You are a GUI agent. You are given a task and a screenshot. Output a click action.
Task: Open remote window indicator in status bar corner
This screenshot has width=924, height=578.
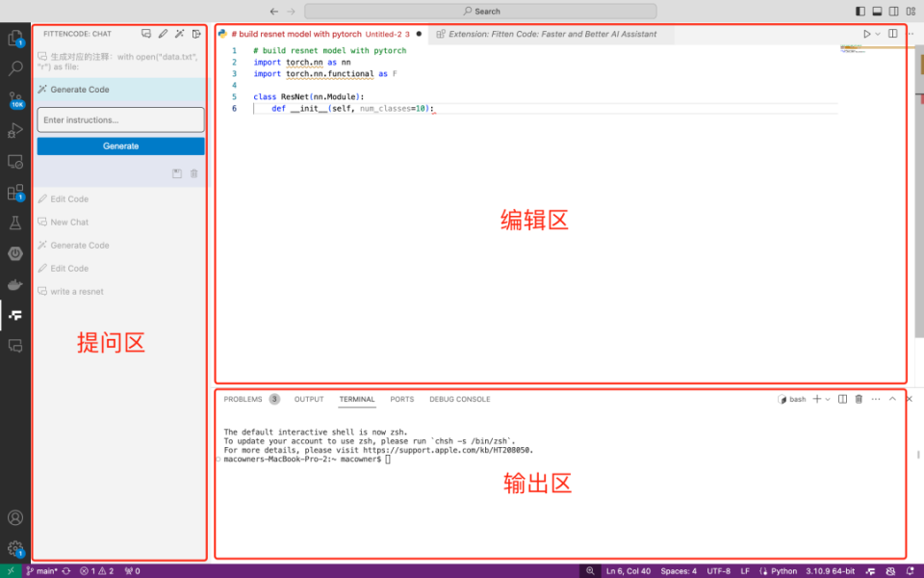pyautogui.click(x=11, y=571)
